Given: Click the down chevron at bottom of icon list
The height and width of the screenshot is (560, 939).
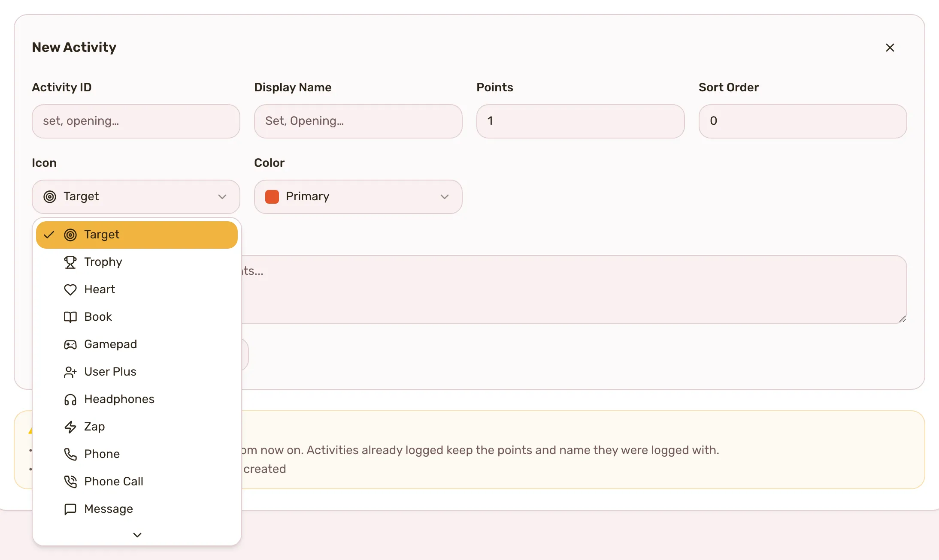Looking at the screenshot, I should [x=137, y=535].
